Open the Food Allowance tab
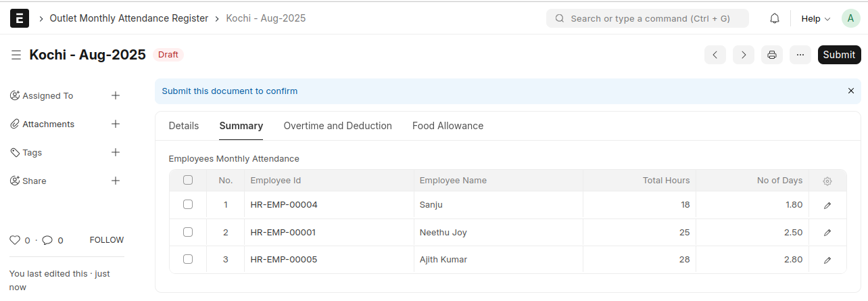 (448, 126)
